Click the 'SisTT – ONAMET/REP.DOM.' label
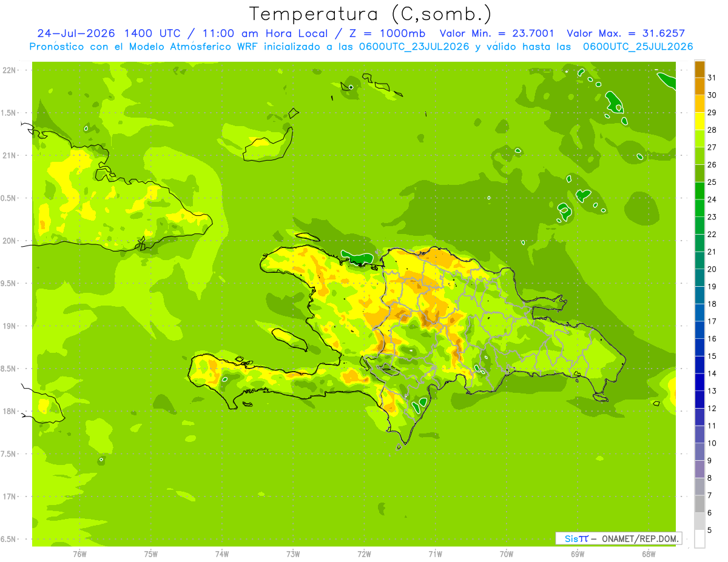Screen dimensions: 728x562 619,538
